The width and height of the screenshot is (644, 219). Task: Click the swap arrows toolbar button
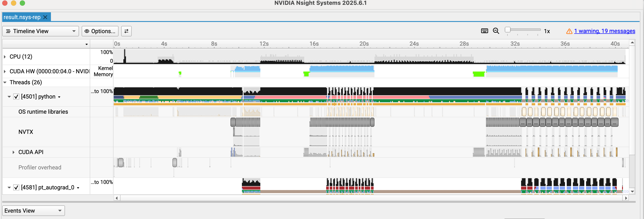[126, 31]
